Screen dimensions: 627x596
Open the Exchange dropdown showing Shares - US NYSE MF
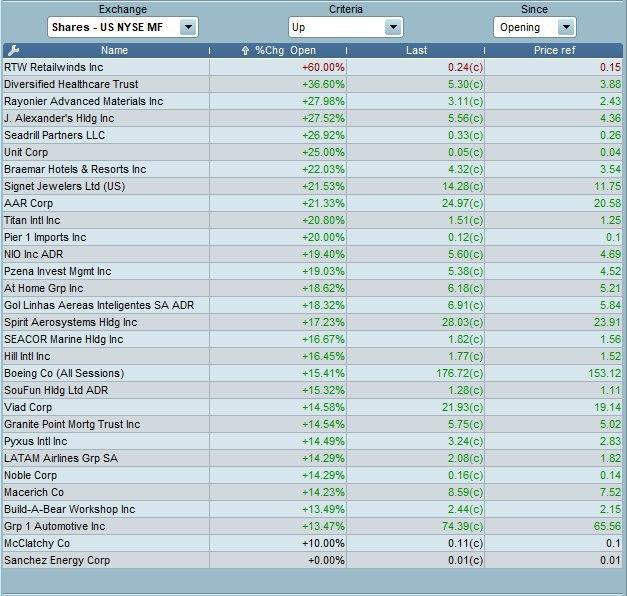pos(123,27)
